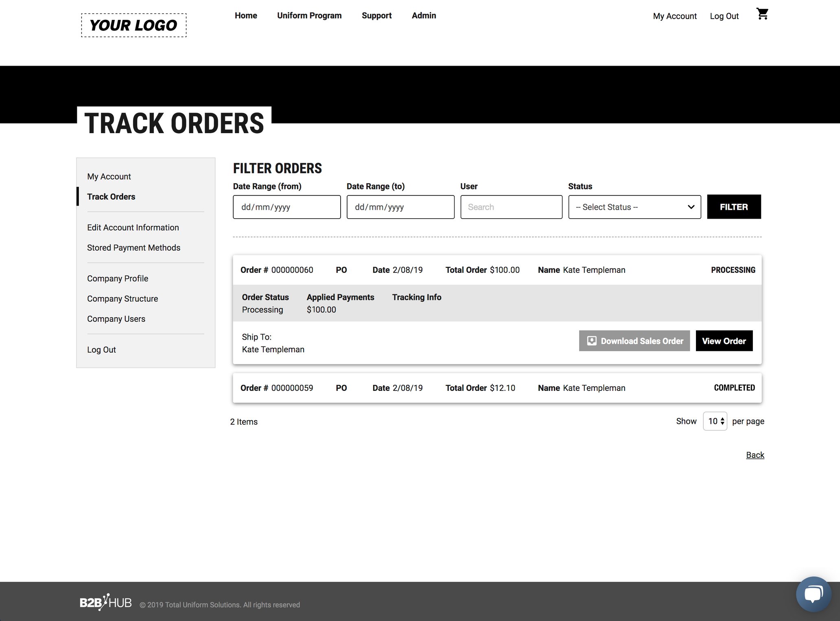
Task: Open Stored Payment Methods
Action: (x=133, y=248)
